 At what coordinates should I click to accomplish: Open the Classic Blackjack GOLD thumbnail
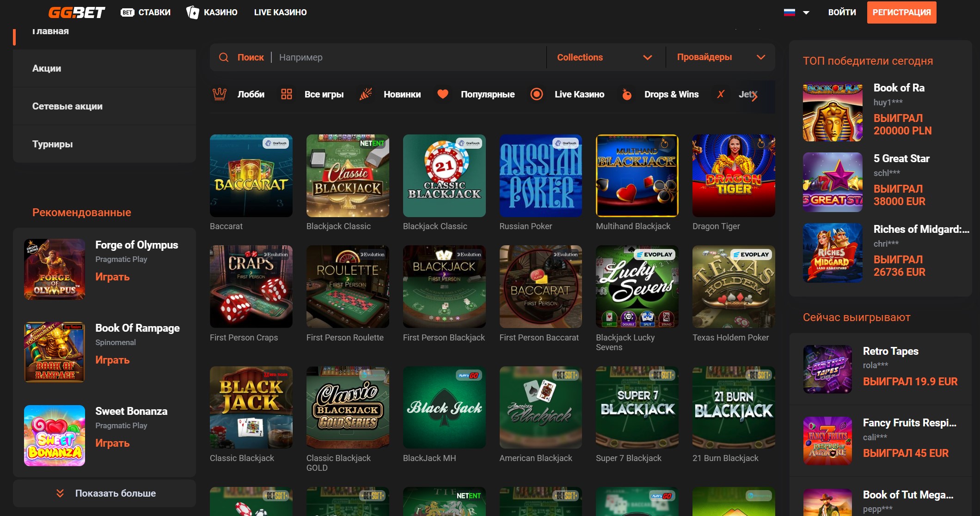pos(348,407)
